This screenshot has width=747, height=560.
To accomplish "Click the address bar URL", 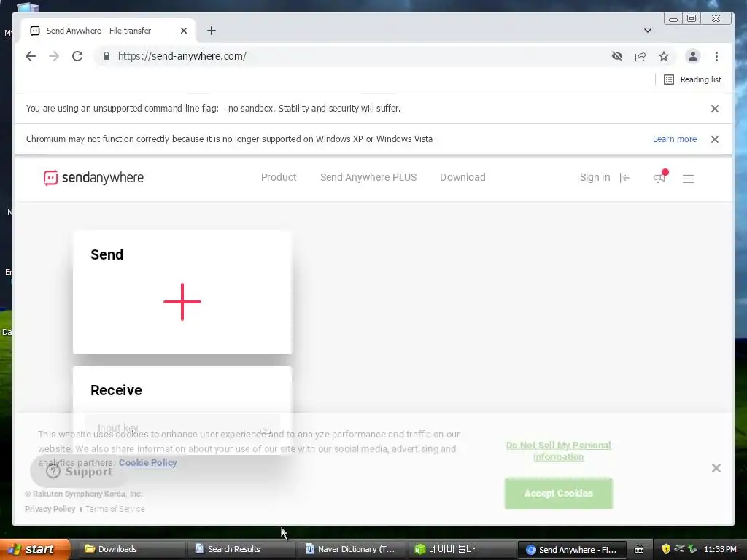I will point(182,56).
